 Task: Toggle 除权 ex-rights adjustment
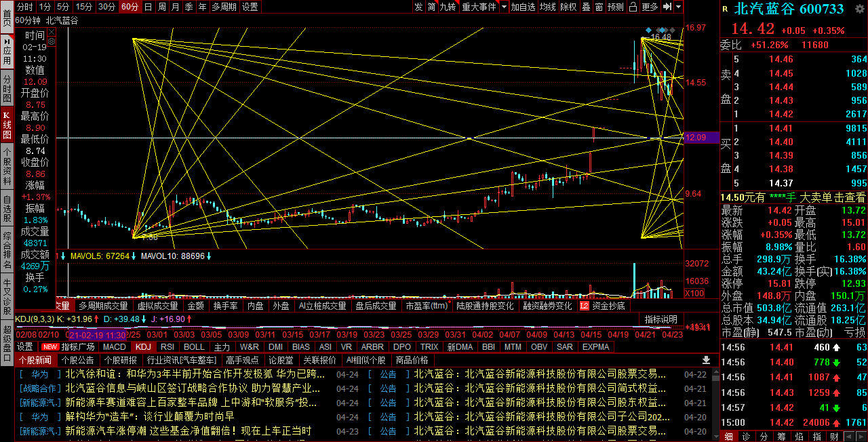[568, 7]
